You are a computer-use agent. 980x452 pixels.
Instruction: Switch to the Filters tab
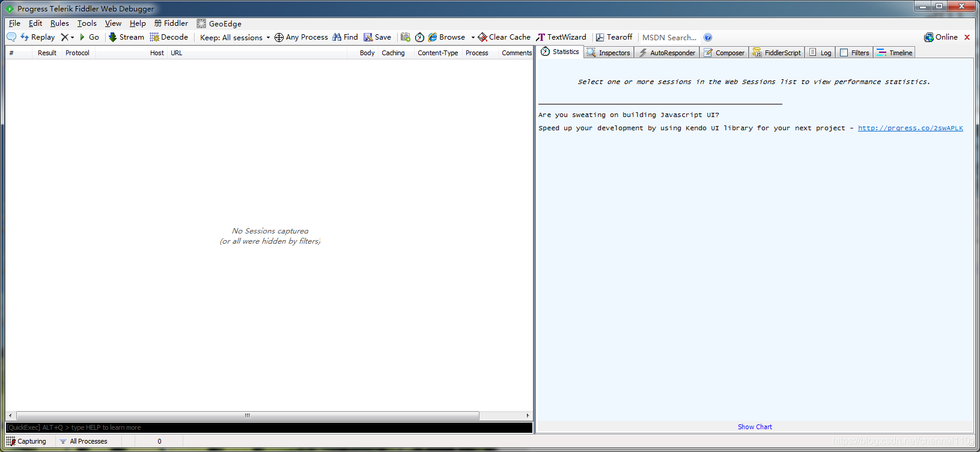(x=854, y=53)
